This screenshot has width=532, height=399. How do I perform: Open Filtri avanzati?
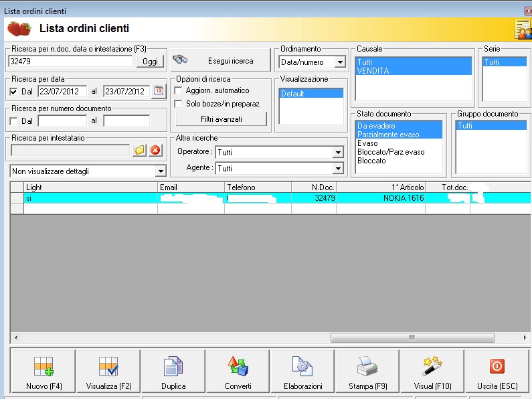coord(221,119)
